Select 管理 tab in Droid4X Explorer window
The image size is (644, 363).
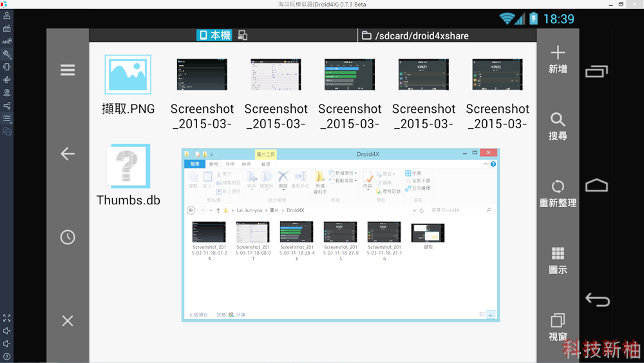click(265, 164)
